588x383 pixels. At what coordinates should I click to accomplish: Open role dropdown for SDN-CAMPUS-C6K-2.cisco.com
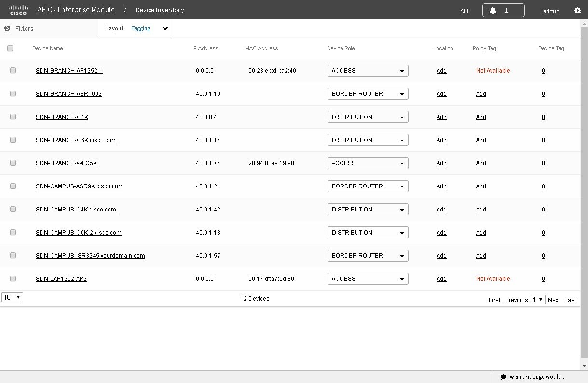(368, 233)
